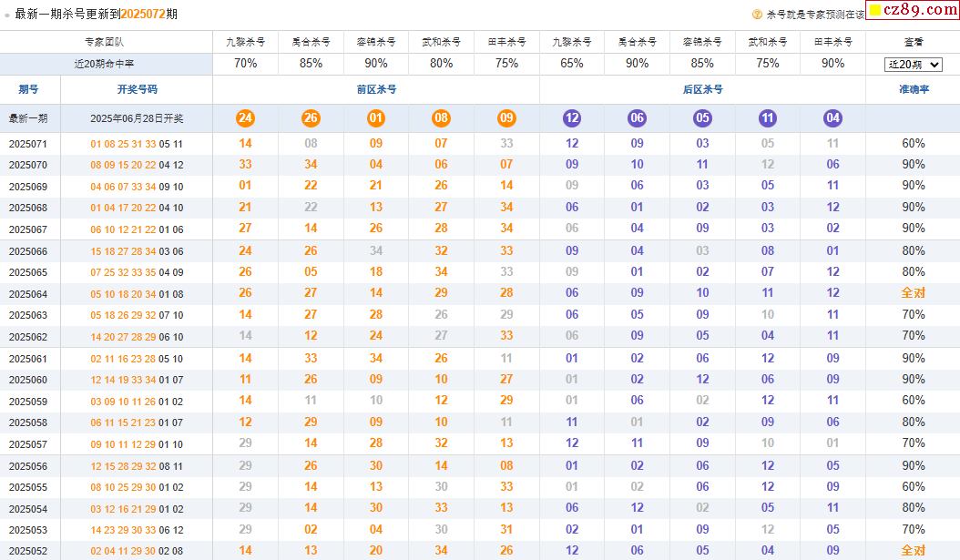The image size is (960, 560).
Task: Open the 近20期 period dropdown
Action: click(913, 65)
